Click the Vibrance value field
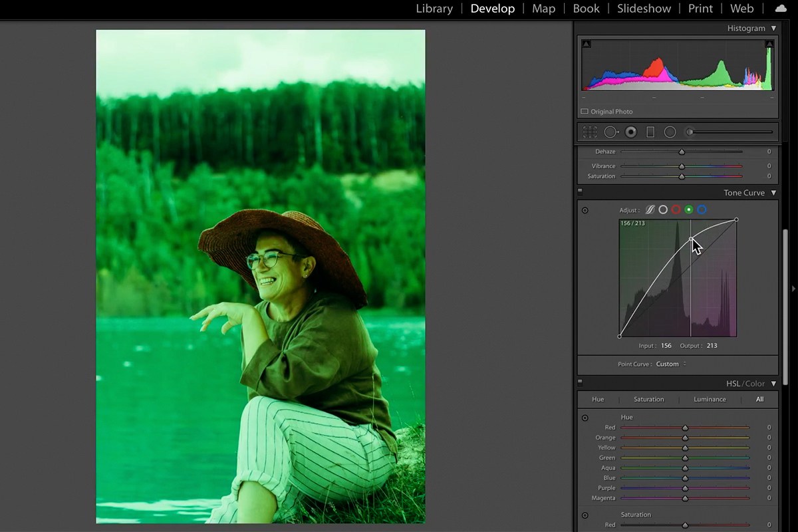 (769, 166)
